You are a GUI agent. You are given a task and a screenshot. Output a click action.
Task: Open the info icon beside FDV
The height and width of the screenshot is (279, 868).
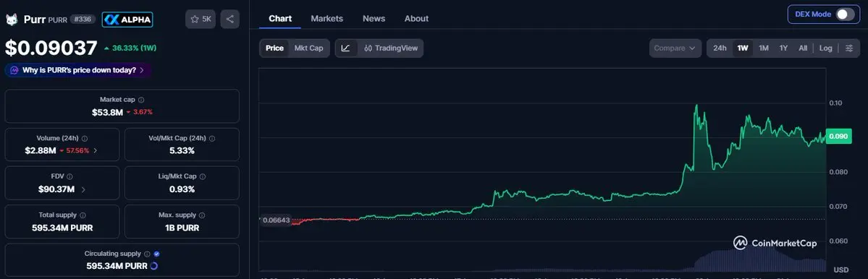[69, 177]
